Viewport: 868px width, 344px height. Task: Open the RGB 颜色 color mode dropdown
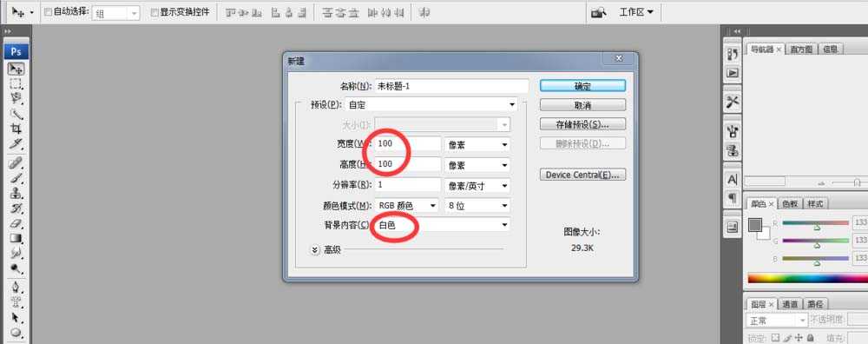point(407,206)
